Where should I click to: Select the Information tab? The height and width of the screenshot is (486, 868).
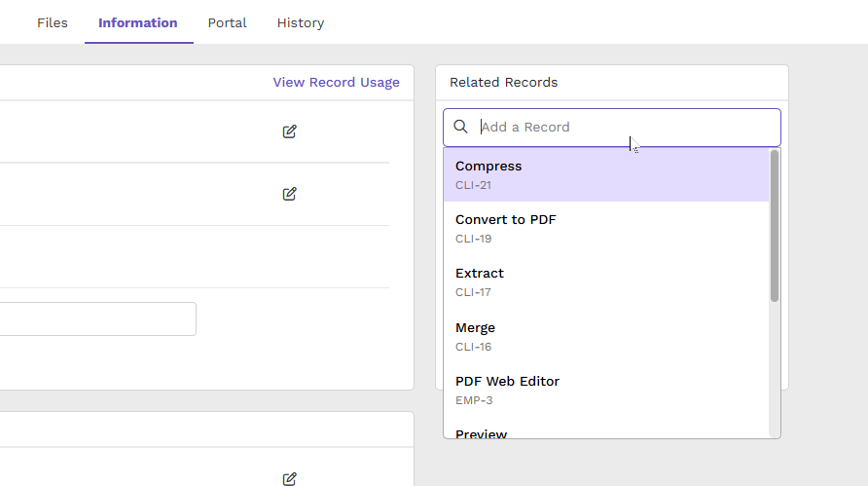138,22
